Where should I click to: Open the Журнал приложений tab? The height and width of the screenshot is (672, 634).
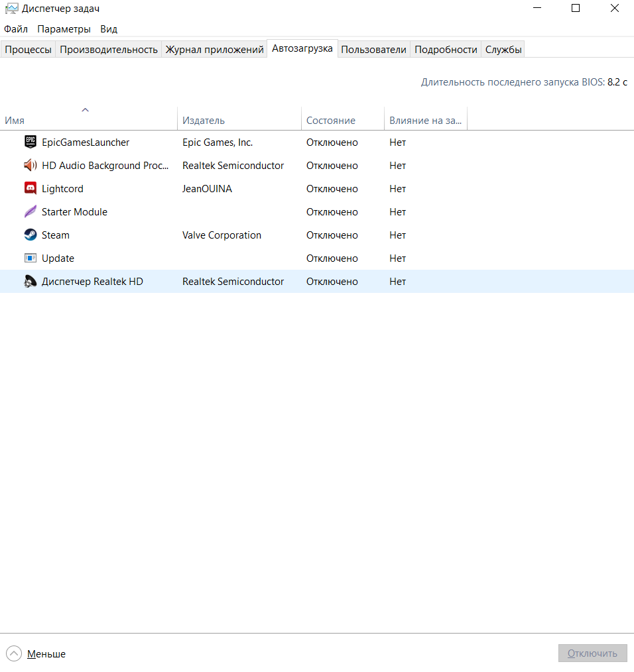pyautogui.click(x=214, y=49)
